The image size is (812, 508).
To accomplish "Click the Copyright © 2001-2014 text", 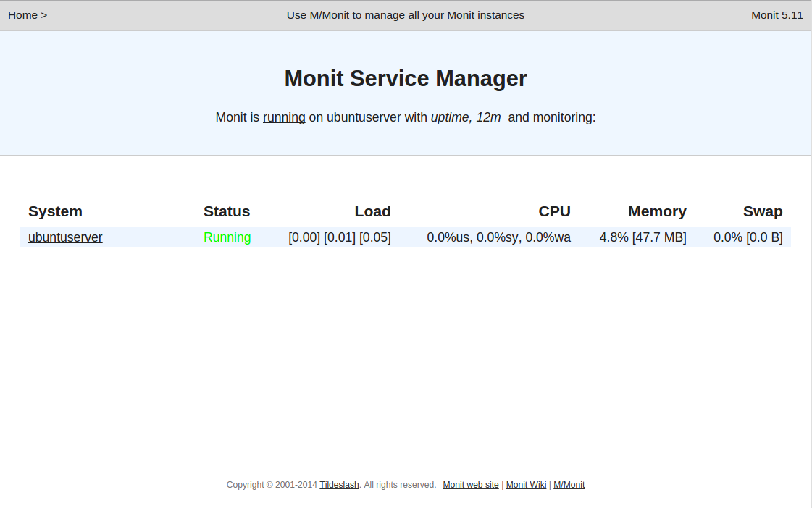I will coord(272,485).
